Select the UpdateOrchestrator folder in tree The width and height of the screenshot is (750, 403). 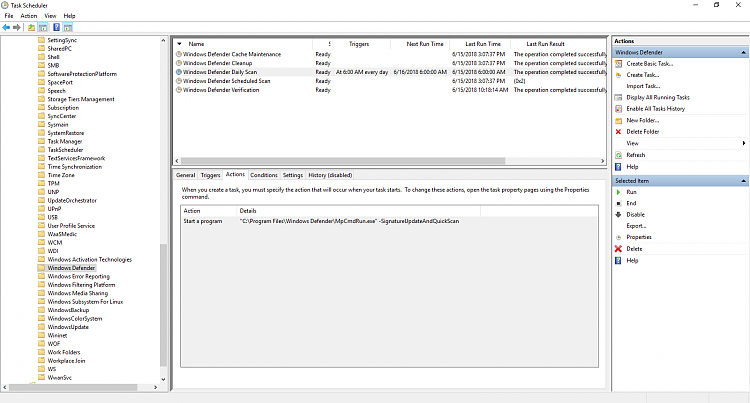pyautogui.click(x=72, y=200)
